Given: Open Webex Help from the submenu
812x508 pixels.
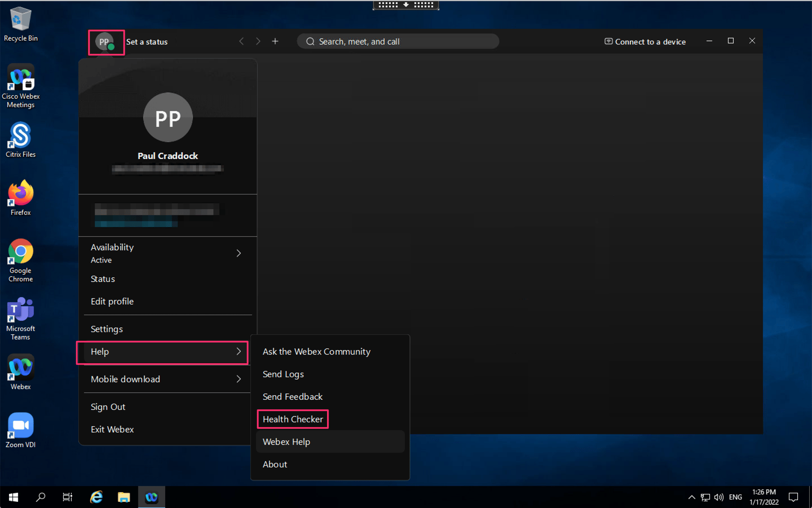Looking at the screenshot, I should pos(286,441).
